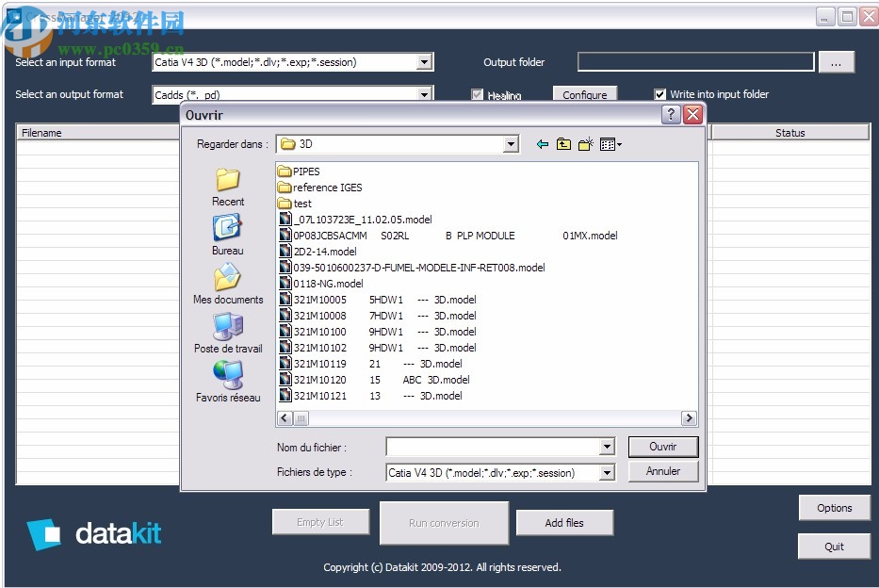Click the back arrow in the Ouvrir dialog
This screenshot has height=588, width=879.
pos(542,144)
